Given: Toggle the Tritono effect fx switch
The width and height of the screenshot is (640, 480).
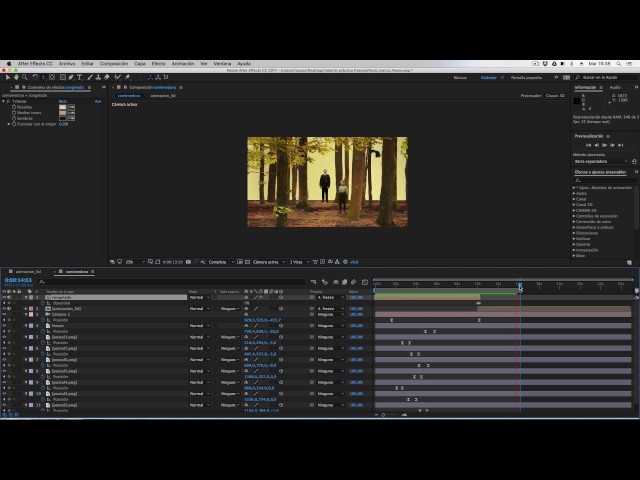Looking at the screenshot, I should (8, 101).
